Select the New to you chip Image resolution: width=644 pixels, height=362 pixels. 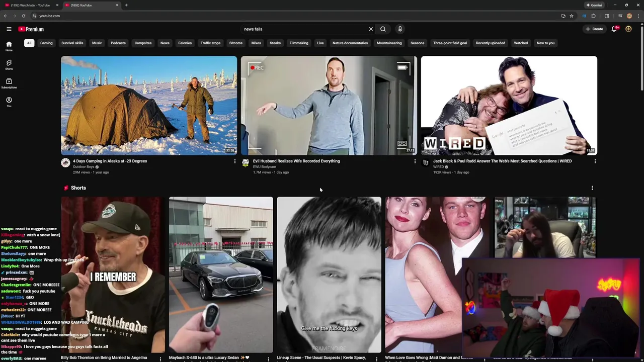[x=545, y=43]
